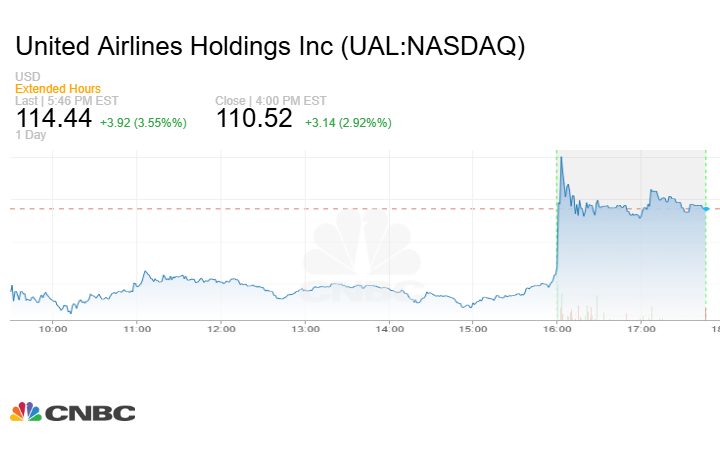Click the price spike peak after 16:00
Screen dimensions: 720x450
(562, 157)
